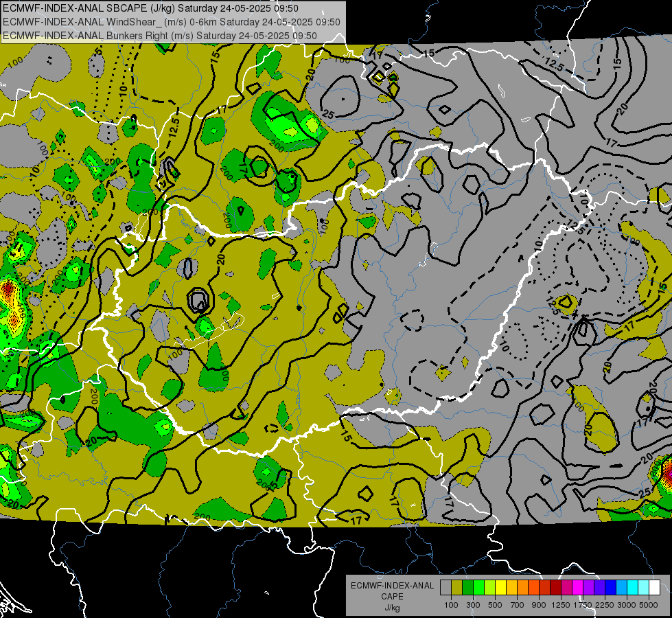Select the amber legend swatch
Screen dimensions: 672x618
[x=511, y=588]
